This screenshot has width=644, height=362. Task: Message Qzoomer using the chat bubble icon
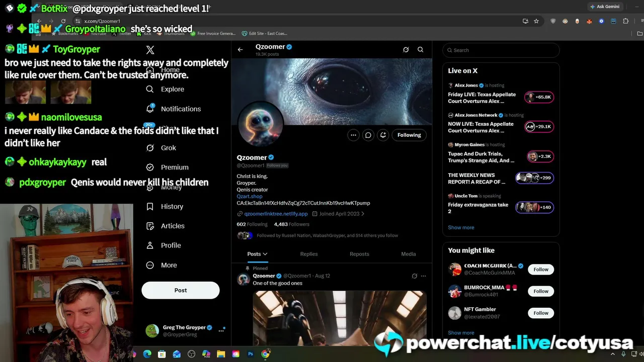(x=368, y=135)
